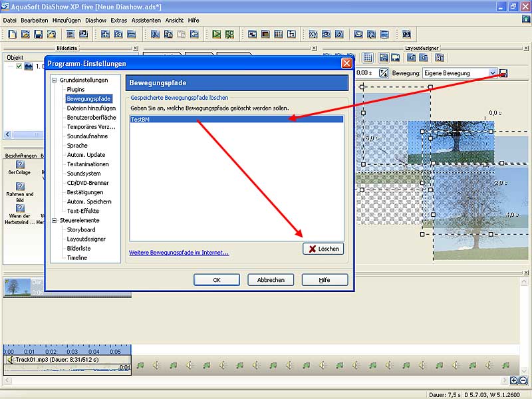Select the TestBM motion path entry
This screenshot has height=399, width=532.
[236, 120]
